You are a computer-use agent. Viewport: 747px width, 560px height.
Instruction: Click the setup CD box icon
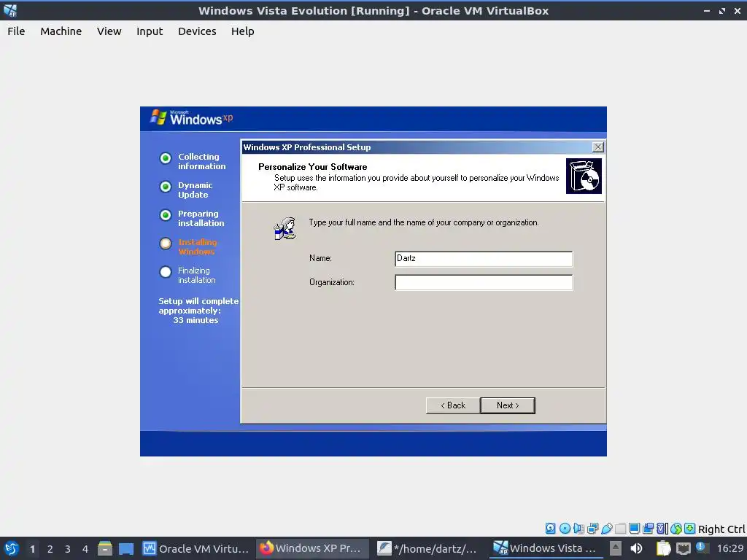(x=584, y=176)
